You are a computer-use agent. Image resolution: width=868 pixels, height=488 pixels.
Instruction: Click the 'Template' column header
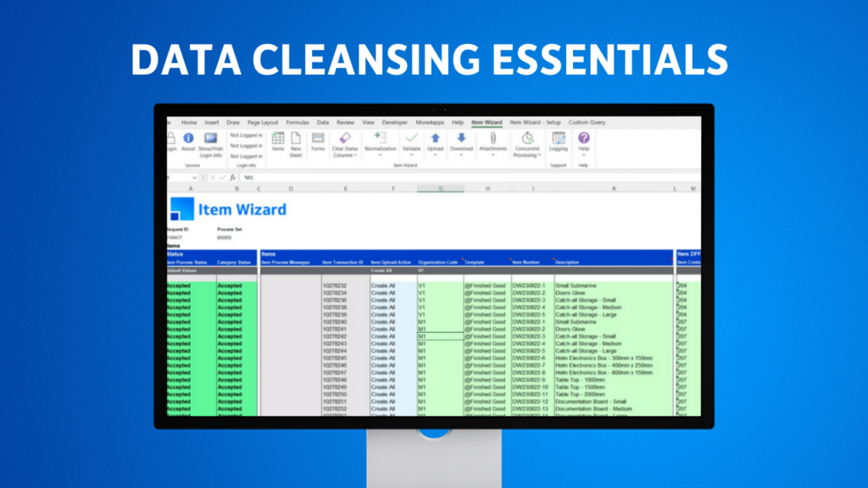click(x=475, y=263)
